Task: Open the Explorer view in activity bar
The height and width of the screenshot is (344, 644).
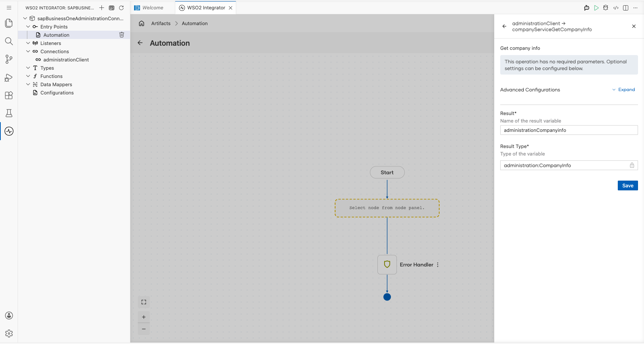Action: coord(9,23)
